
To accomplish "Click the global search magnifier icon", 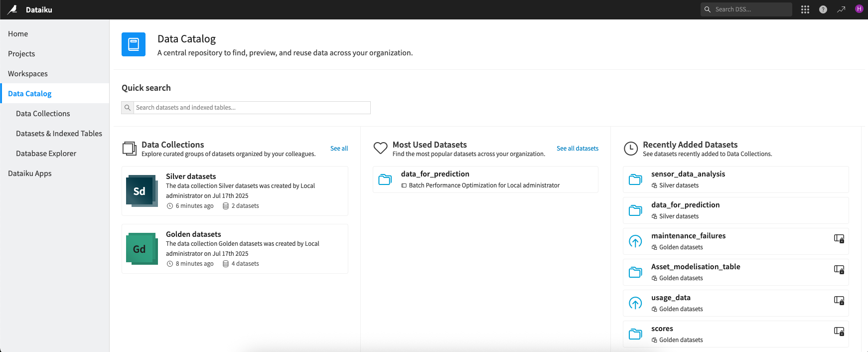I will click(708, 9).
